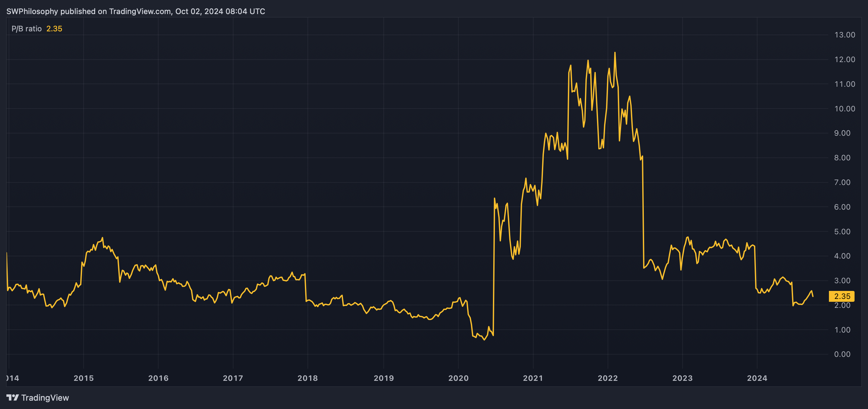The width and height of the screenshot is (868, 409).
Task: Click the 2022 year label on time axis
Action: (x=608, y=378)
